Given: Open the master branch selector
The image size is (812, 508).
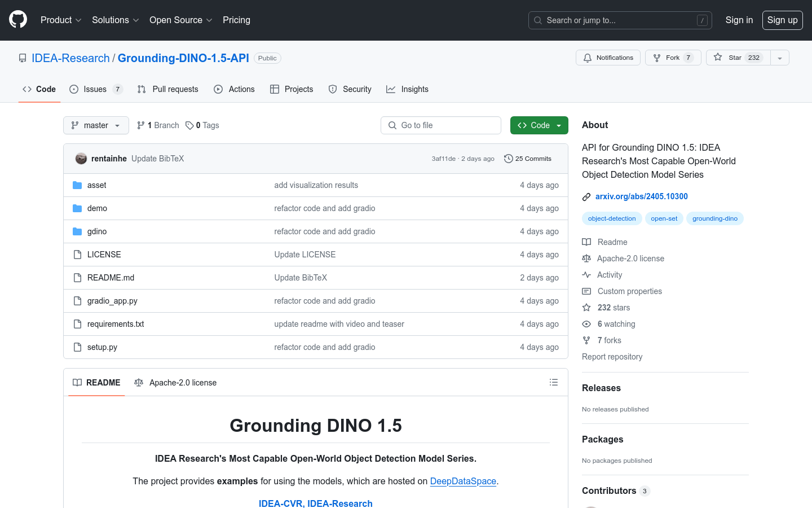Looking at the screenshot, I should (x=96, y=125).
